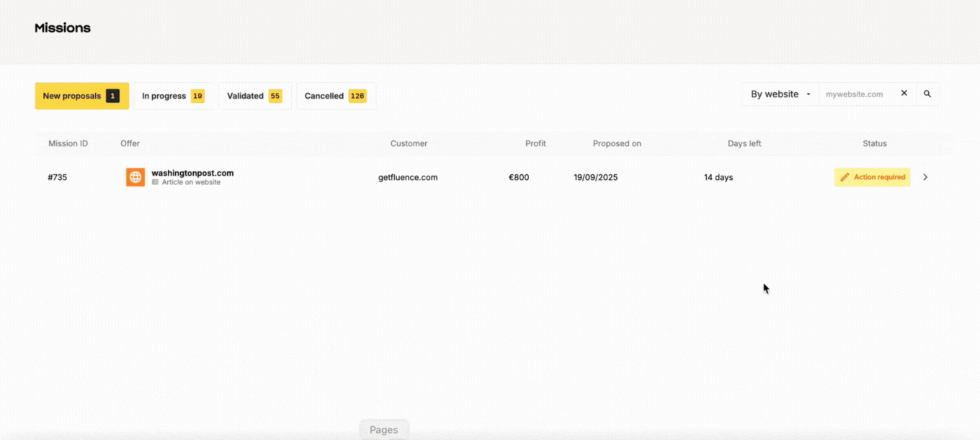
Task: Select the New proposals tab
Action: pos(81,96)
